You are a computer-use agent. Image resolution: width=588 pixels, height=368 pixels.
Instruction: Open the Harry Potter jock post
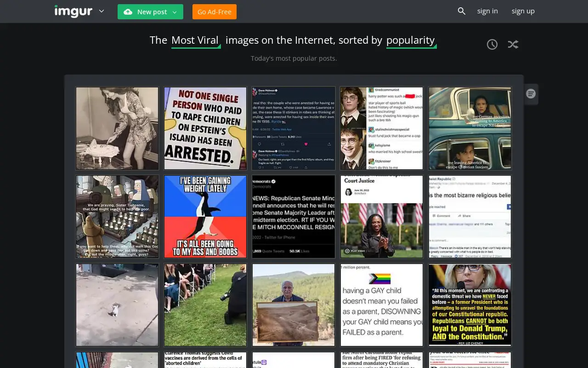pyautogui.click(x=382, y=128)
